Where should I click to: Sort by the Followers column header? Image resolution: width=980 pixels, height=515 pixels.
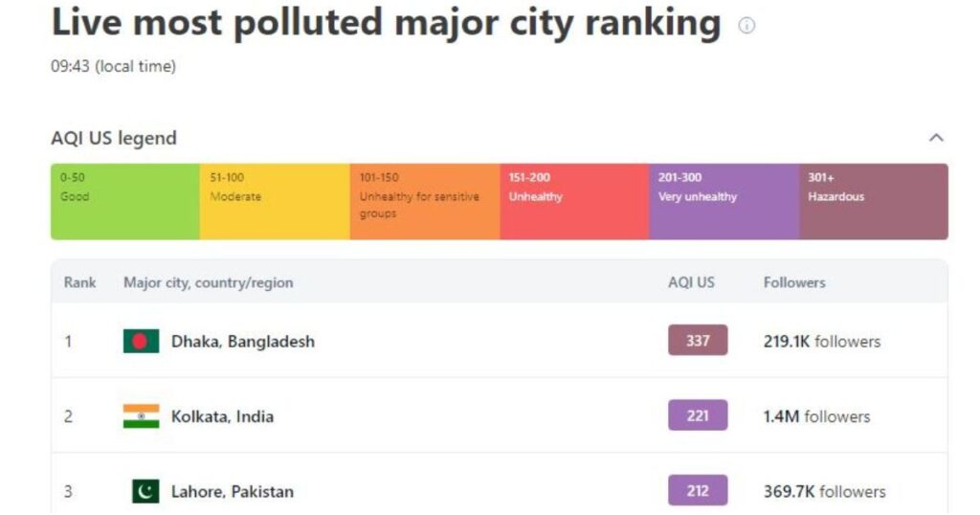[x=794, y=282]
